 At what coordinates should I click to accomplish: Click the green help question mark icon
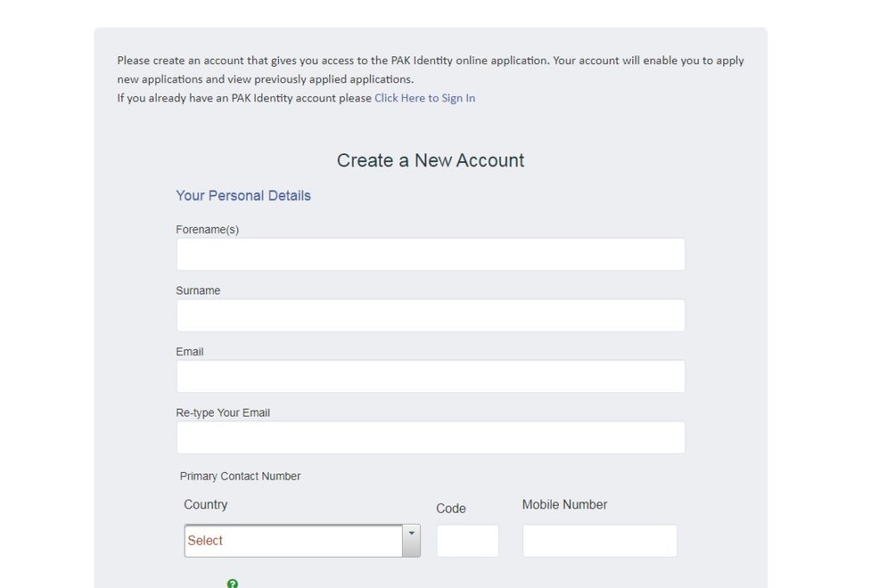pos(232,584)
